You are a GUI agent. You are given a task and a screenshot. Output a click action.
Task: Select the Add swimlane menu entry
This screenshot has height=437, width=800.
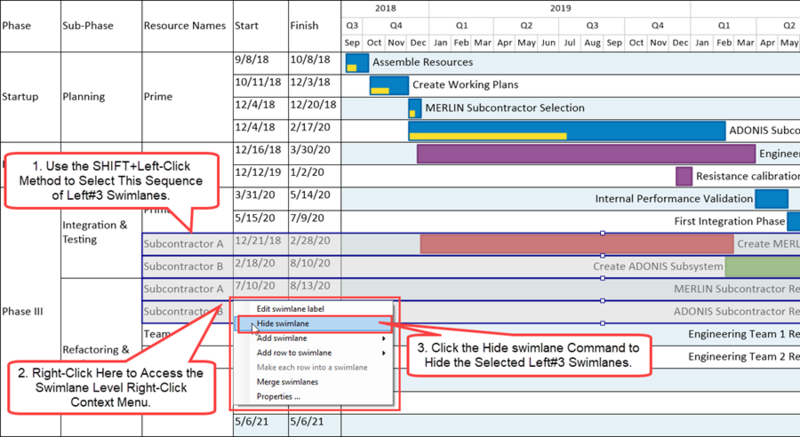[282, 338]
